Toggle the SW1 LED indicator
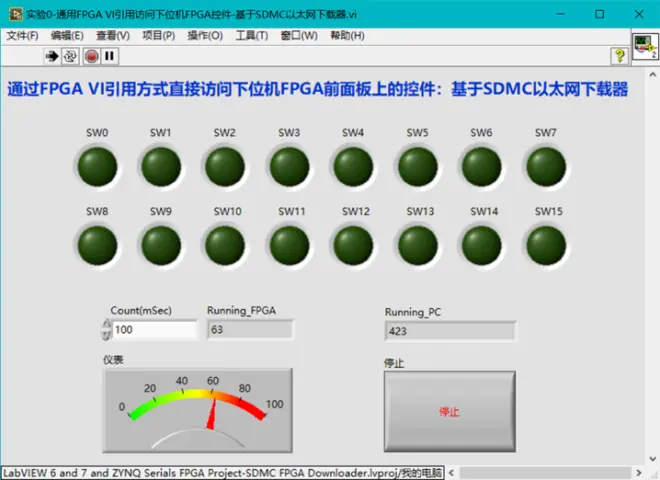 (x=161, y=166)
